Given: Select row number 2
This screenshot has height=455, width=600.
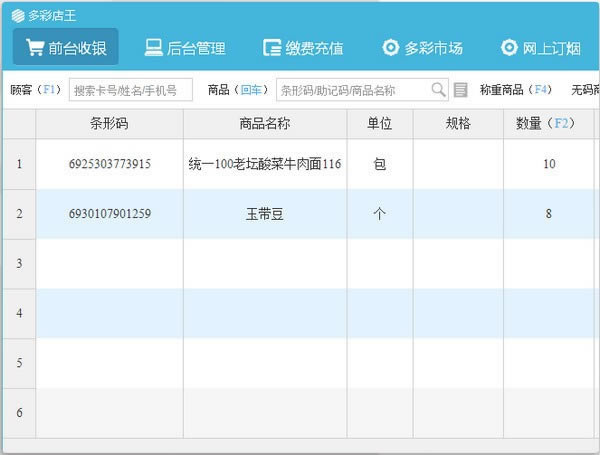Looking at the screenshot, I should [x=19, y=214].
